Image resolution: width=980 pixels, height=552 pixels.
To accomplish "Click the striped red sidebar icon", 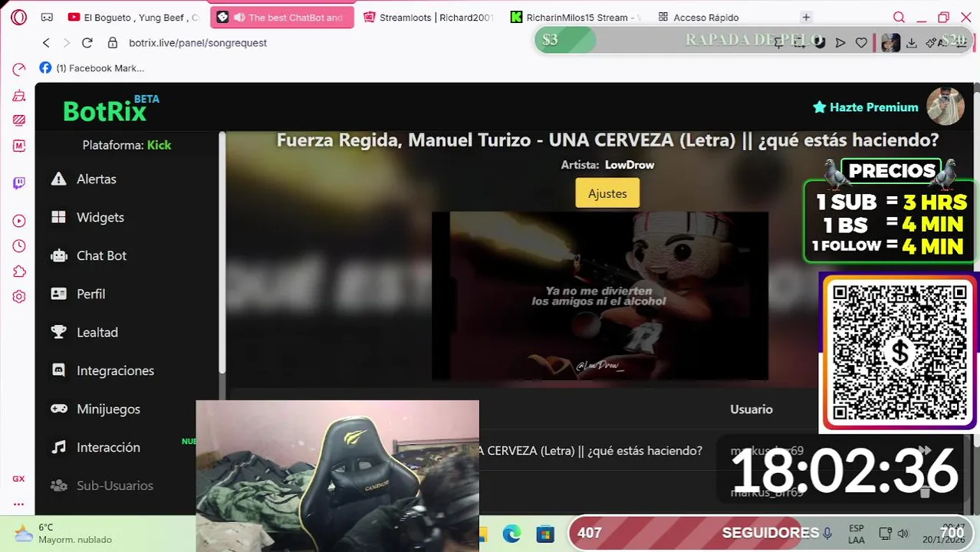I will pyautogui.click(x=19, y=120).
